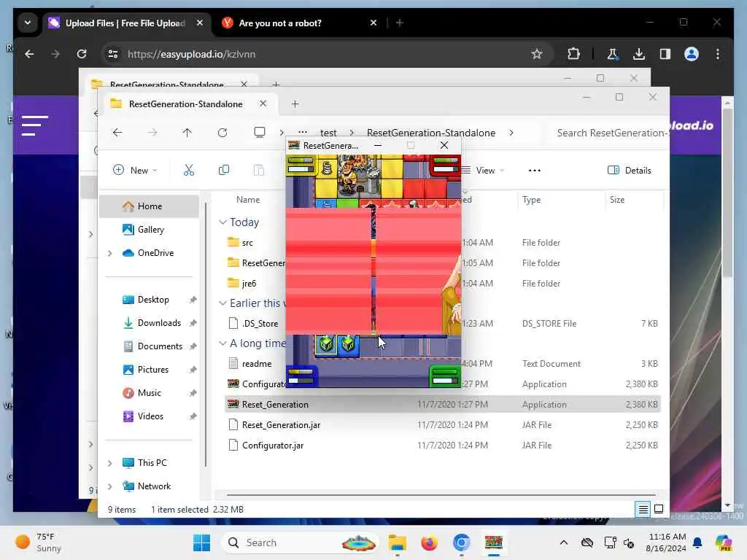Open the See more ellipsis menu in Explorer toolbar
Image resolution: width=747 pixels, height=560 pixels.
click(535, 171)
